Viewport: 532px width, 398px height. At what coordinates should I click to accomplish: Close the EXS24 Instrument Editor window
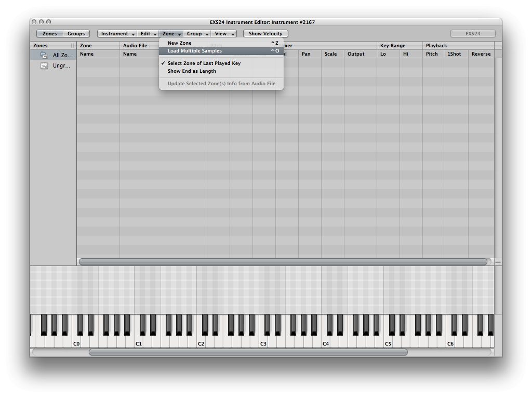tap(34, 22)
